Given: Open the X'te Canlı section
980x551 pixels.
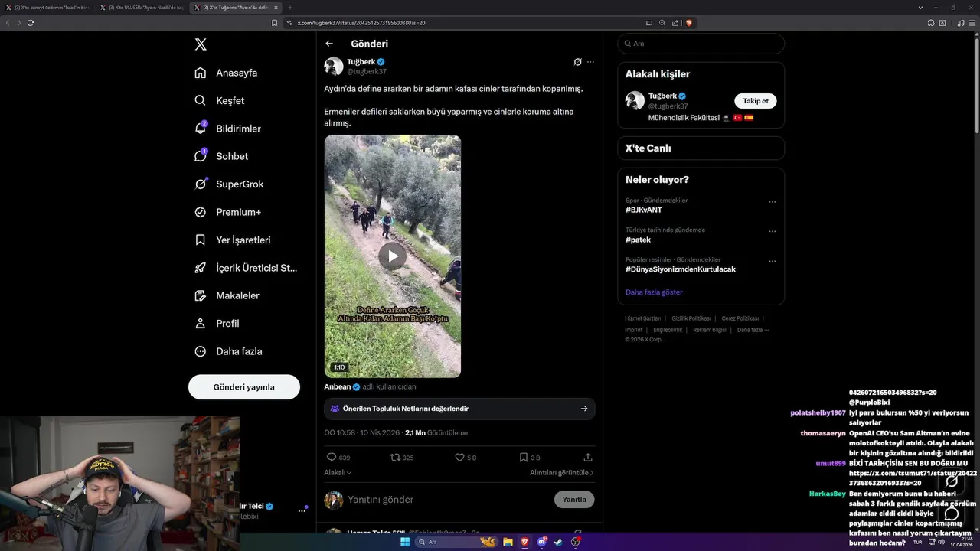Looking at the screenshot, I should 701,148.
